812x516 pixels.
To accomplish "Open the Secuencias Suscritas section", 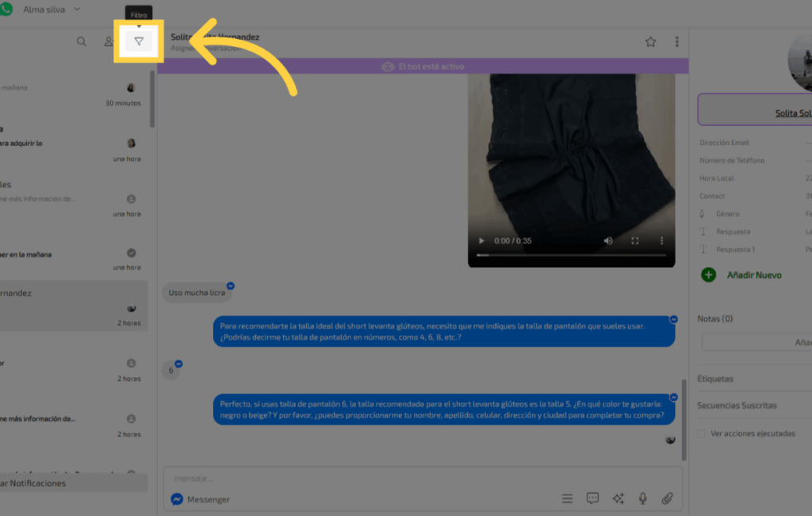I will (737, 406).
